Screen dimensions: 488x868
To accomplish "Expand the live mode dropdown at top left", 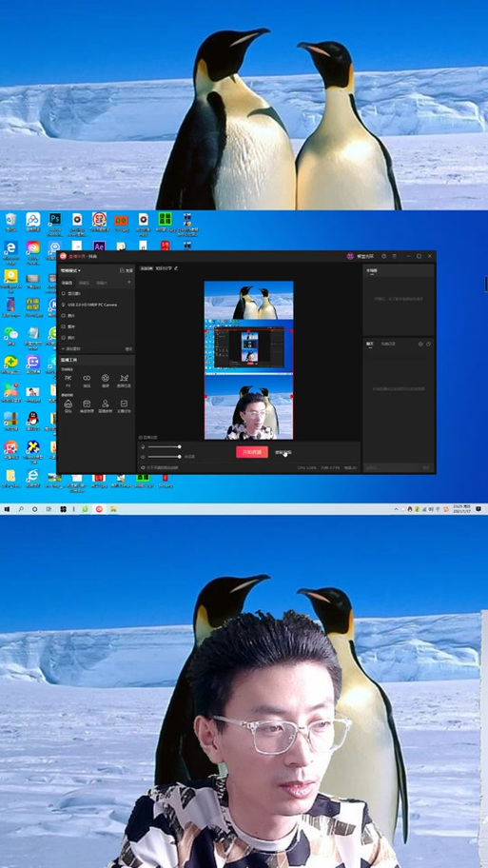I will pyautogui.click(x=70, y=270).
